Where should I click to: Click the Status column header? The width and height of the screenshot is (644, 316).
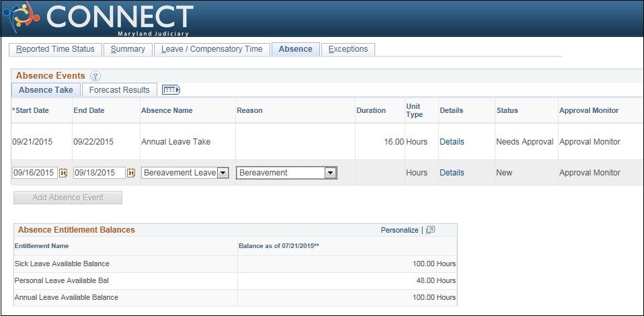point(508,110)
